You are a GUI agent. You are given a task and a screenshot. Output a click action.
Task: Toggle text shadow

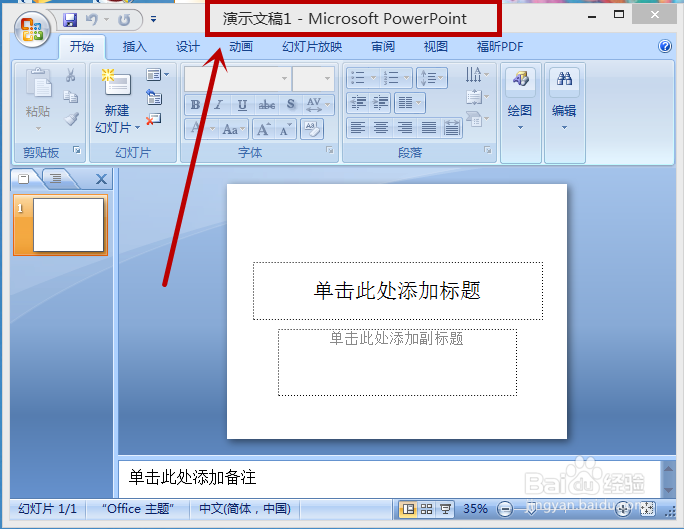pos(291,105)
